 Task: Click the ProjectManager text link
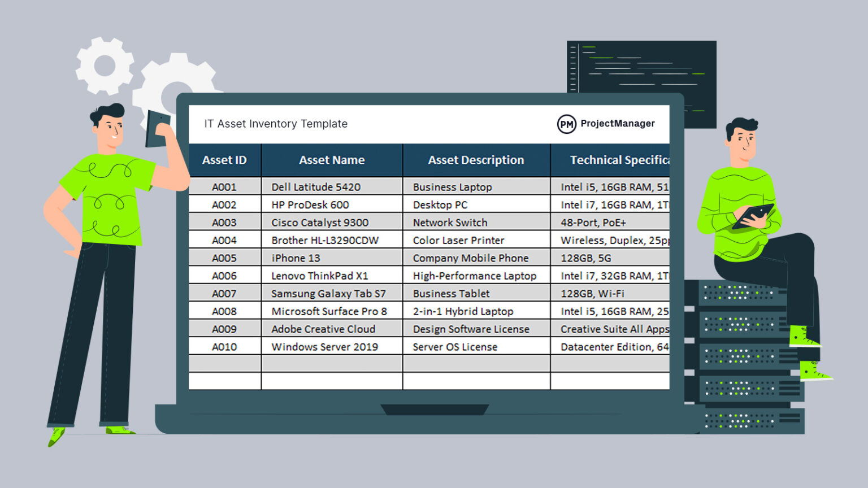tap(618, 123)
